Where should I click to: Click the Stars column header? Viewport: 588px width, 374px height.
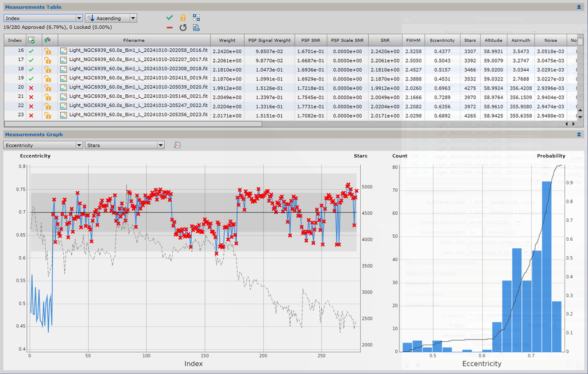click(x=470, y=40)
